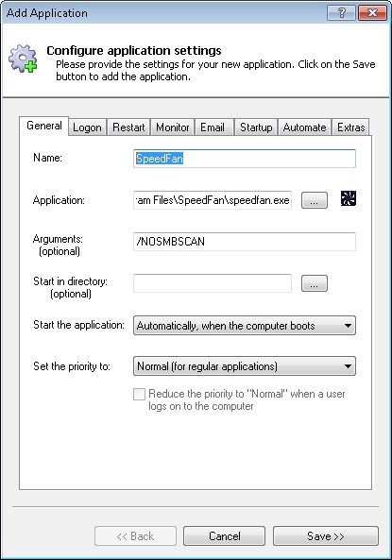392x560 pixels.
Task: Click the question mark help button
Action: click(x=341, y=13)
